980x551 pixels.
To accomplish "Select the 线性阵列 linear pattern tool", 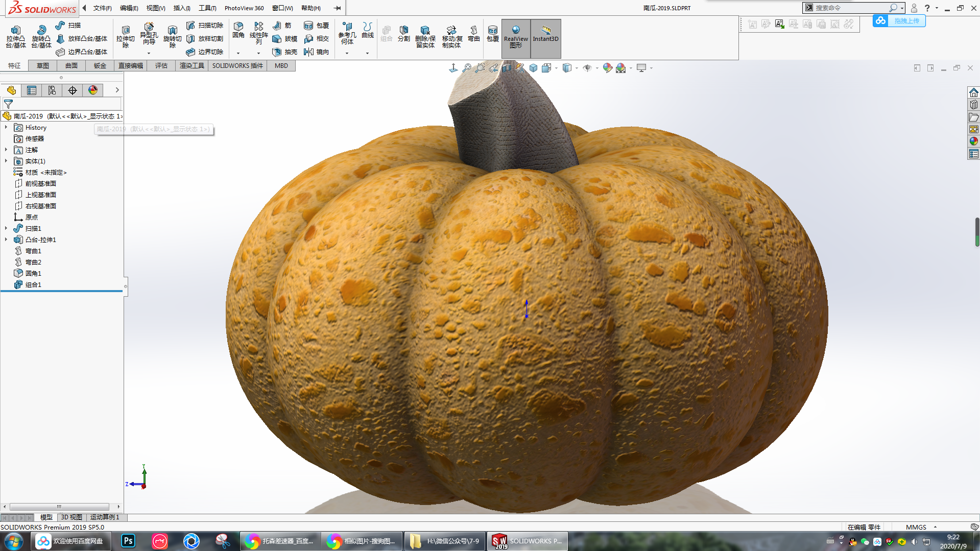I will (x=258, y=33).
